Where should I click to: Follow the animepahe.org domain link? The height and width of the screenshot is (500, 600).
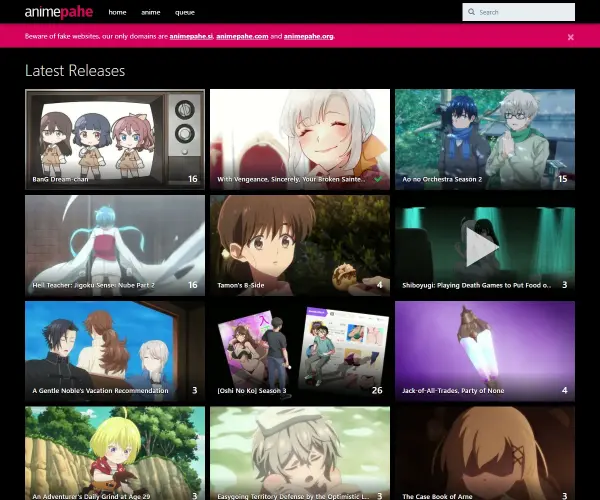pyautogui.click(x=308, y=36)
